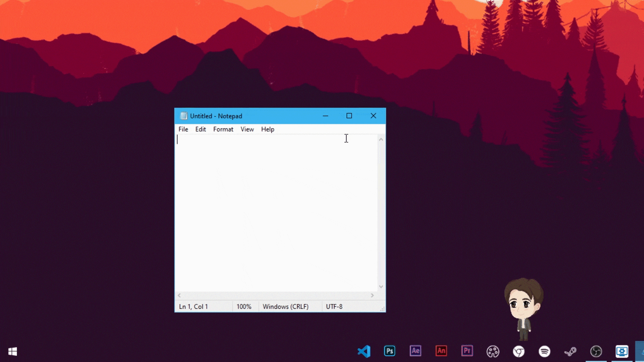Open the monitor gear app in taskbar
Image resolution: width=644 pixels, height=362 pixels.
622,351
